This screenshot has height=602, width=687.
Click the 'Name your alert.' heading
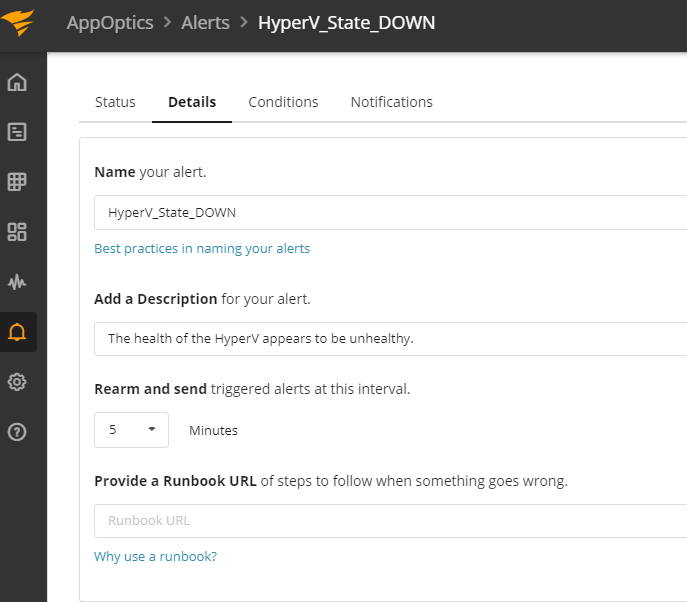150,172
